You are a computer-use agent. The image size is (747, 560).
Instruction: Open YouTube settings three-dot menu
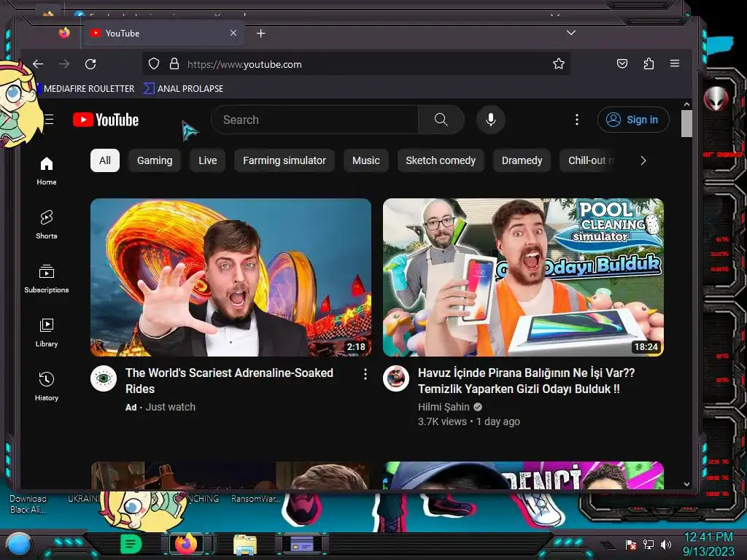point(577,120)
